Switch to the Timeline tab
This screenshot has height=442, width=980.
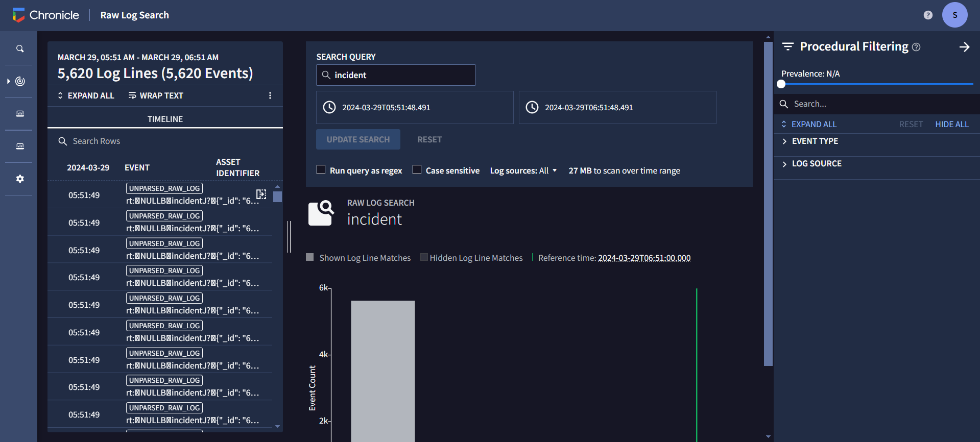click(165, 118)
